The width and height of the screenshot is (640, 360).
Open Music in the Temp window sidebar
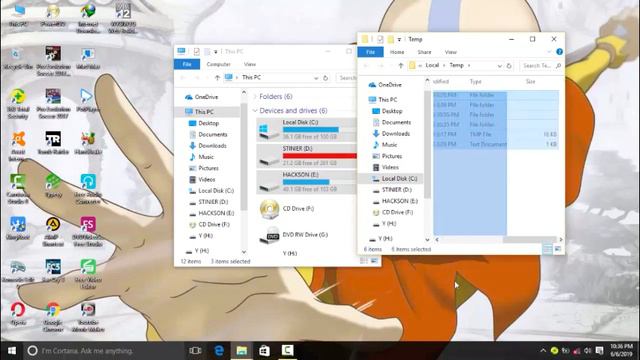click(x=384, y=145)
